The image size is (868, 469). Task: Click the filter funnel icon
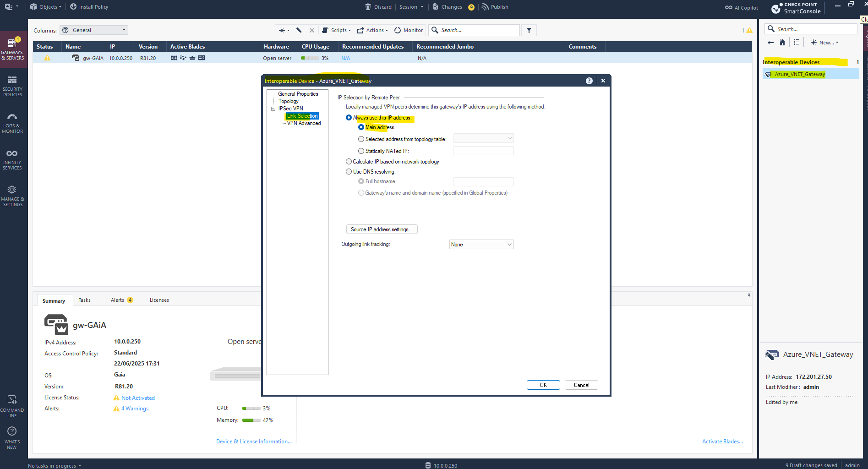pos(529,30)
